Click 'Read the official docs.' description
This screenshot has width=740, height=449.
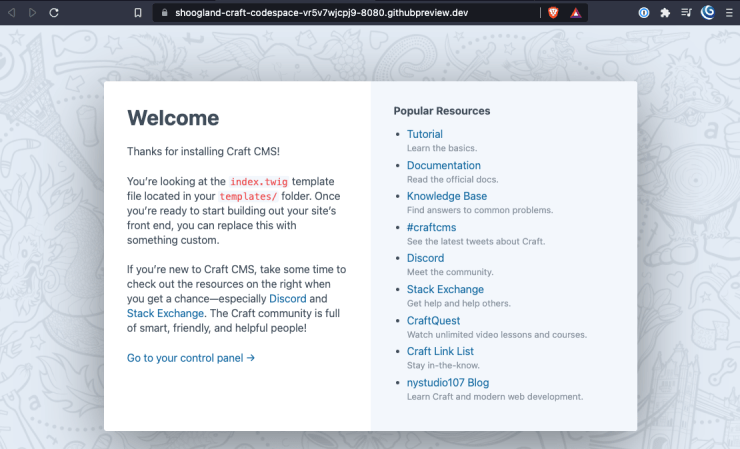click(x=453, y=179)
